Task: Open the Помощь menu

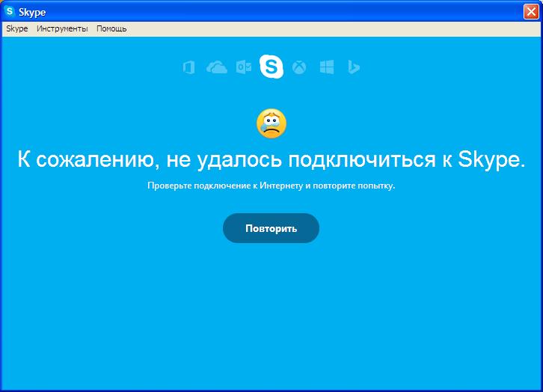Action: [x=111, y=28]
